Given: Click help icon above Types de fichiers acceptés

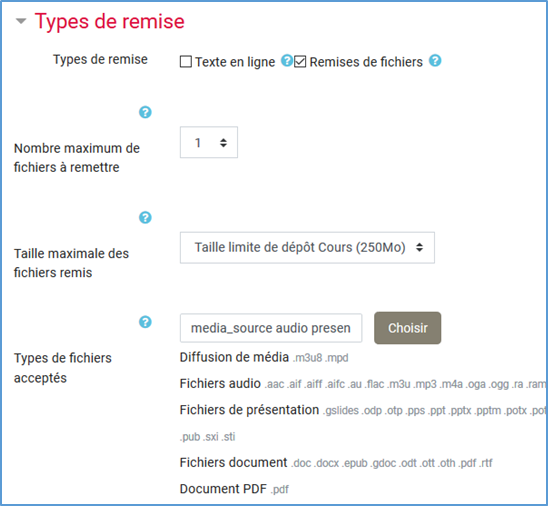Looking at the screenshot, I should pos(145,322).
